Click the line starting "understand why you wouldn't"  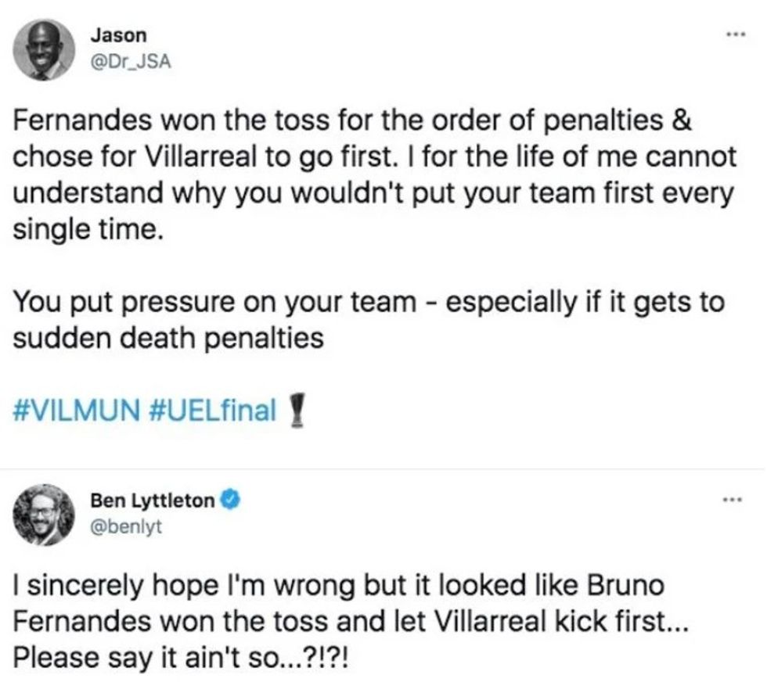(374, 196)
